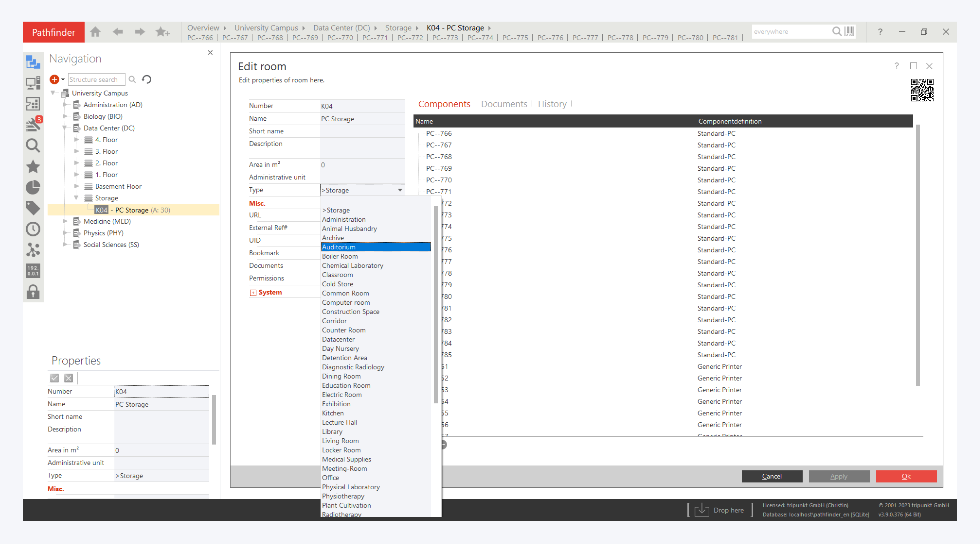This screenshot has height=544, width=980.
Task: Open the tag icon in left sidebar
Action: 33,208
